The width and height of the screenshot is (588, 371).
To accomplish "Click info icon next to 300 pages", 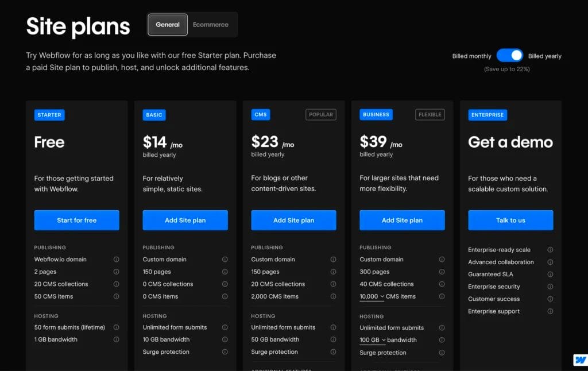I will (442, 272).
